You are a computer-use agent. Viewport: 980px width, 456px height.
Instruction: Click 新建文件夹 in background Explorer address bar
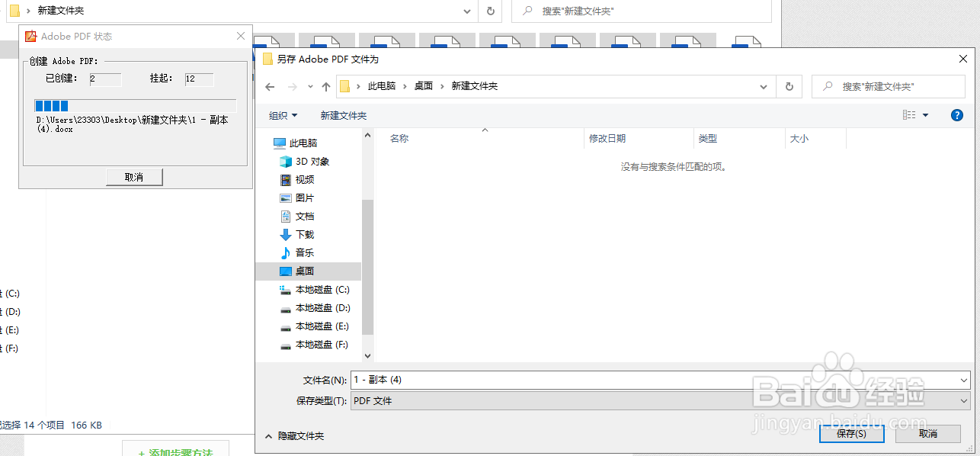coord(61,11)
